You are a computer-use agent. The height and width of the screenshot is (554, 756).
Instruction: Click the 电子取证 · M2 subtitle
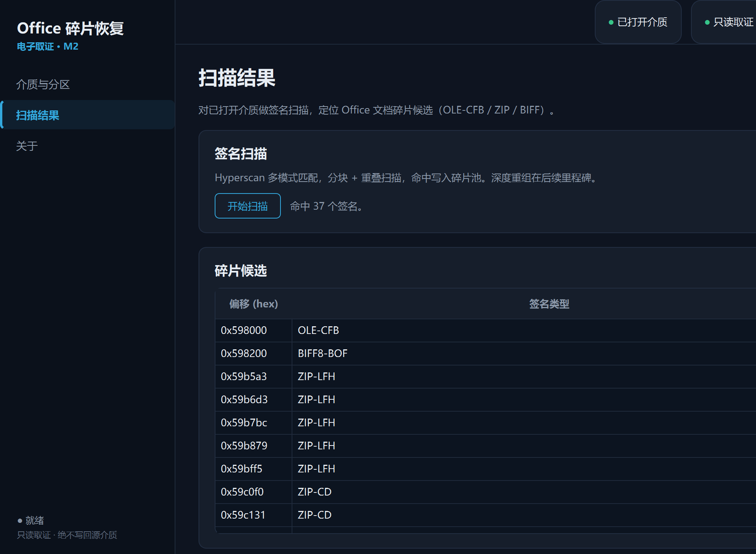[47, 46]
